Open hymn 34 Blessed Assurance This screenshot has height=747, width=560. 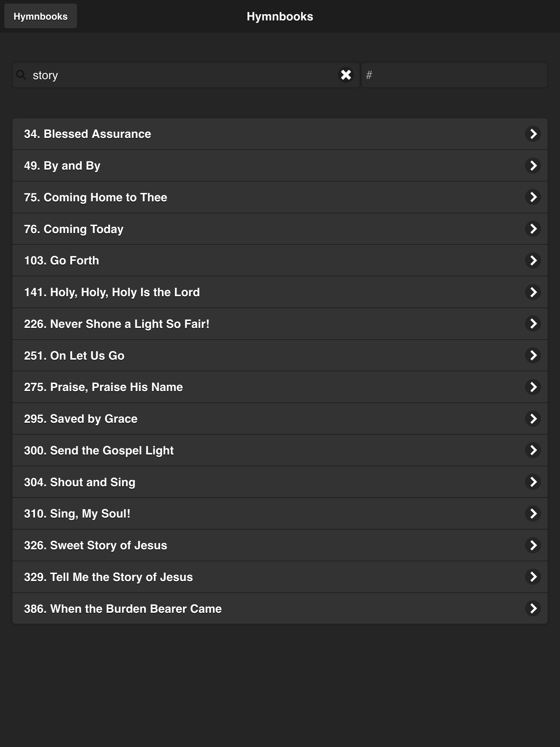(x=87, y=134)
